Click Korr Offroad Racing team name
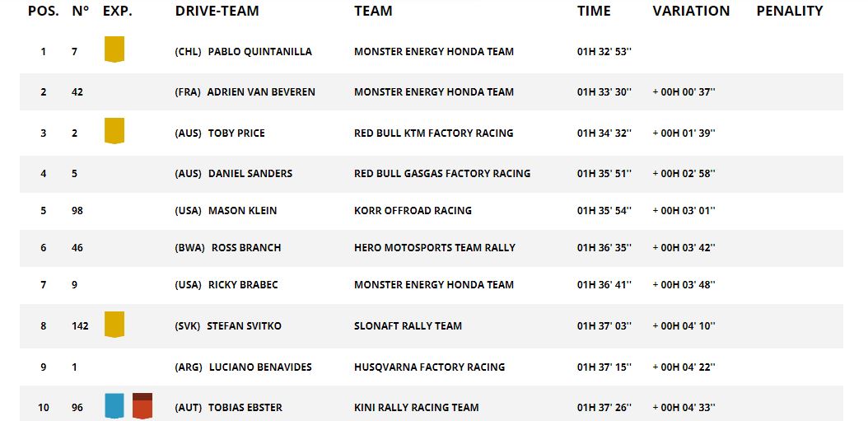868x421 pixels. coord(413,211)
